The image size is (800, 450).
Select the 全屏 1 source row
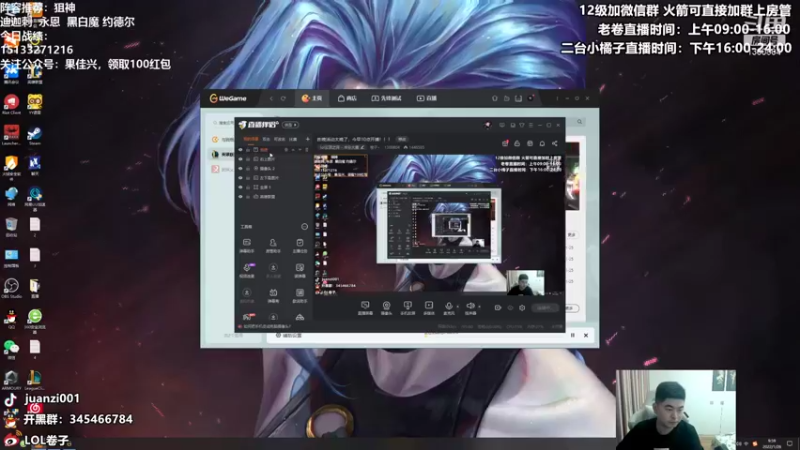[x=273, y=187]
